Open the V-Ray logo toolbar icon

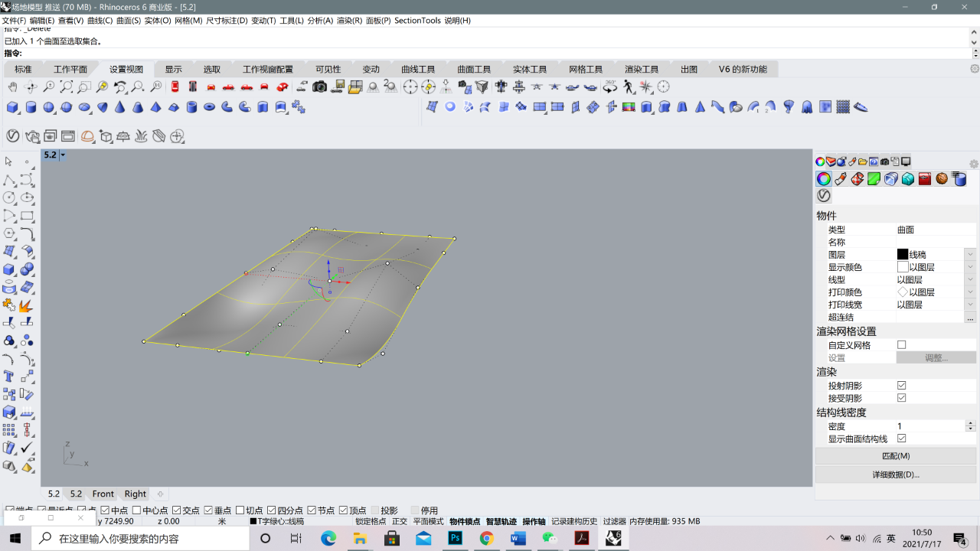click(x=13, y=136)
